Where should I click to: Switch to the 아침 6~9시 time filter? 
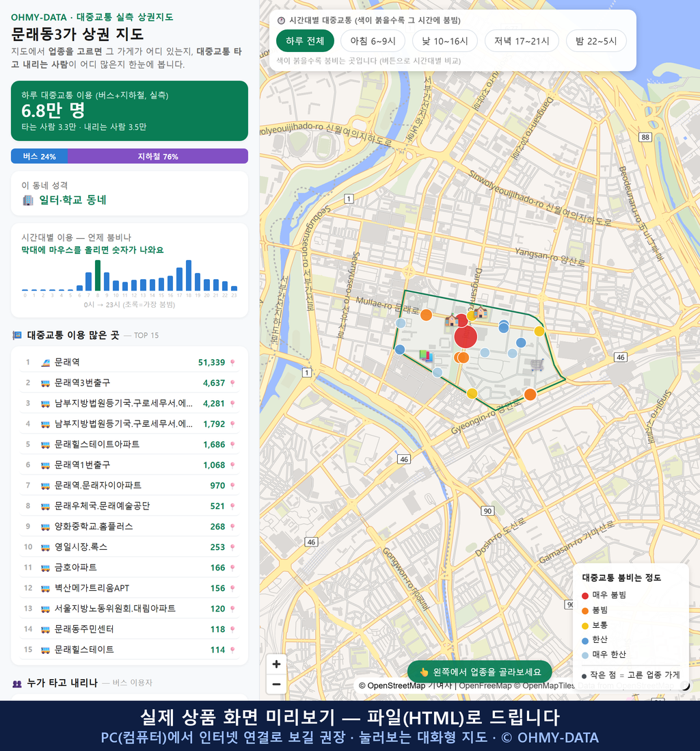(x=373, y=41)
